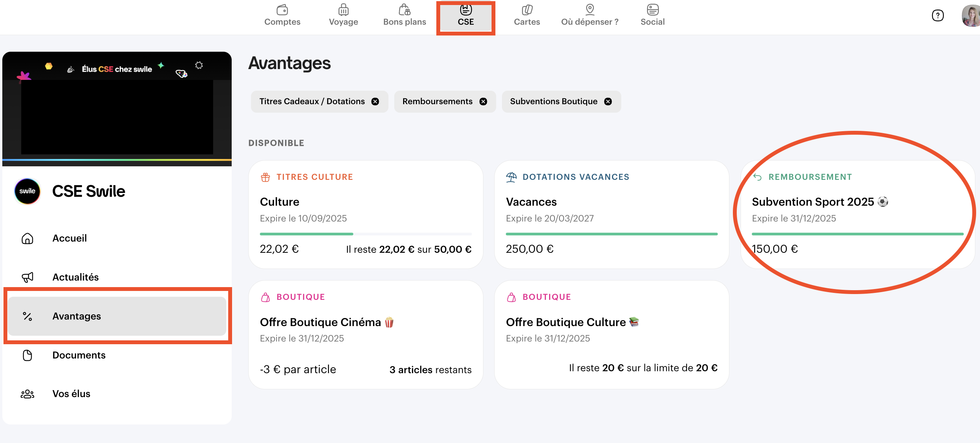Viewport: 980px width, 443px height.
Task: Open the Offre Boutique Cinéma card
Action: [365, 335]
